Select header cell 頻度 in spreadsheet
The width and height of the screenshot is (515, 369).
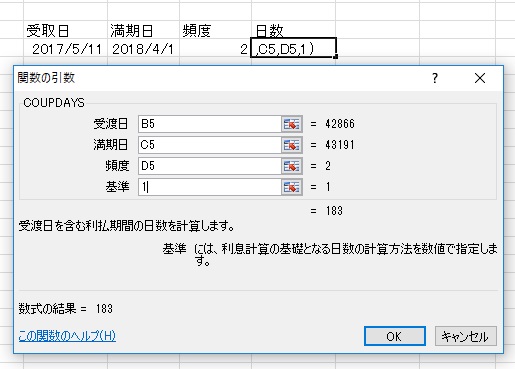pos(215,31)
